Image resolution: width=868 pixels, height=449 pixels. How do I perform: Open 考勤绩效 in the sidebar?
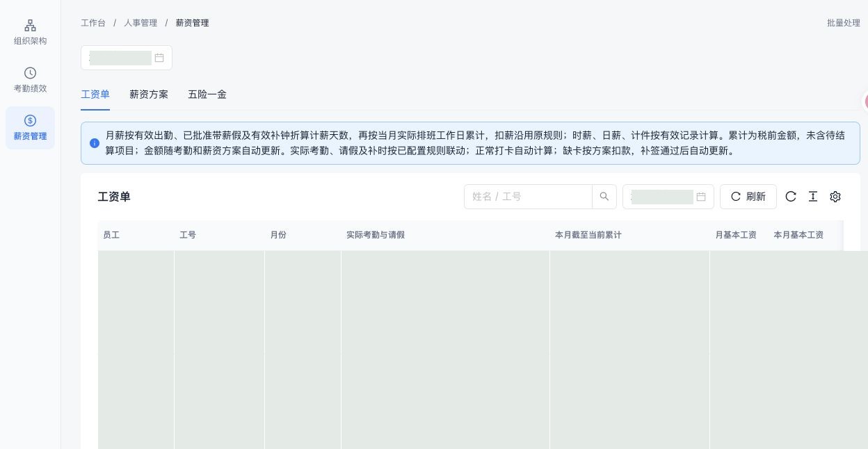(x=31, y=80)
